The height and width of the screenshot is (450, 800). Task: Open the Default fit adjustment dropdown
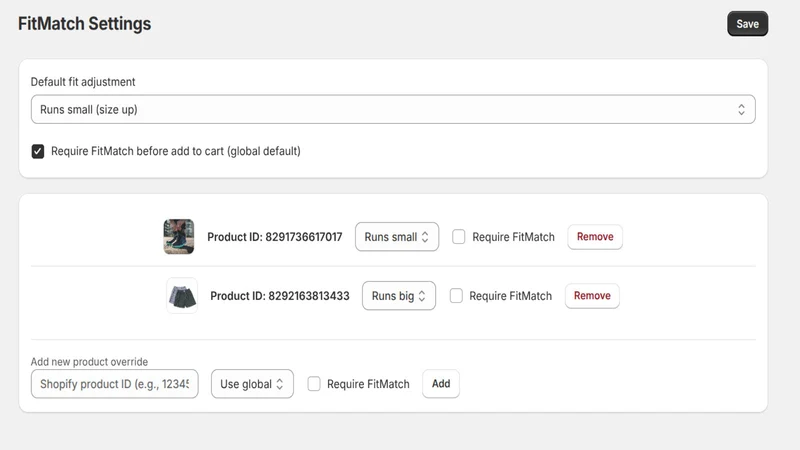[x=393, y=109]
